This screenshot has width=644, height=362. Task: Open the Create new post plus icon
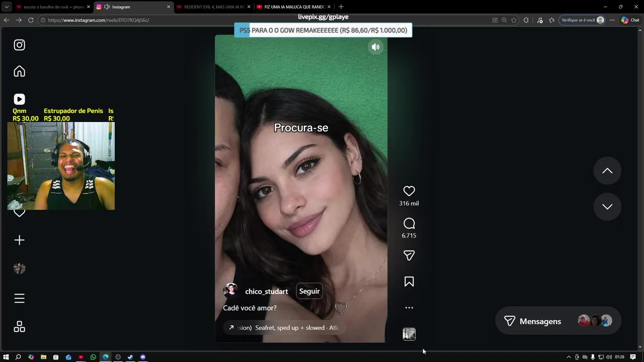pyautogui.click(x=19, y=240)
